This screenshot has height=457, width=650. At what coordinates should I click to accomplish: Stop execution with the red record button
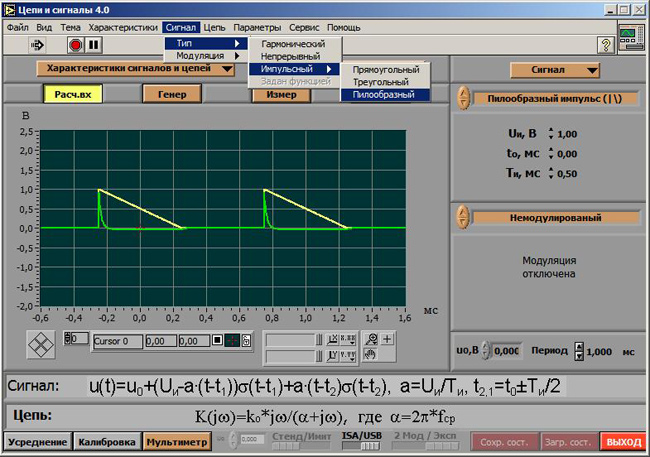click(x=75, y=45)
